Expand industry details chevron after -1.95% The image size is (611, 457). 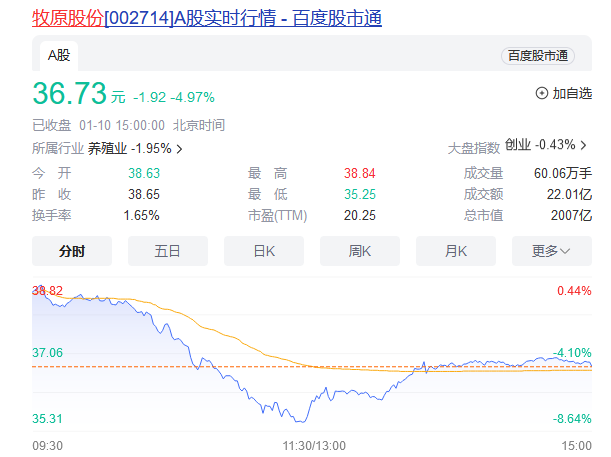tap(179, 149)
